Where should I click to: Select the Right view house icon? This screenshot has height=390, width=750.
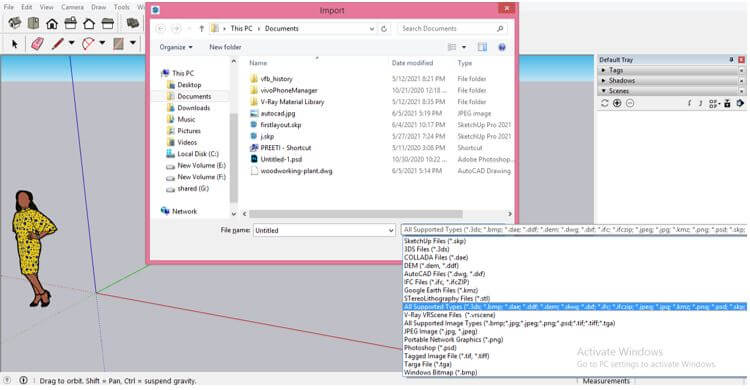click(70, 23)
